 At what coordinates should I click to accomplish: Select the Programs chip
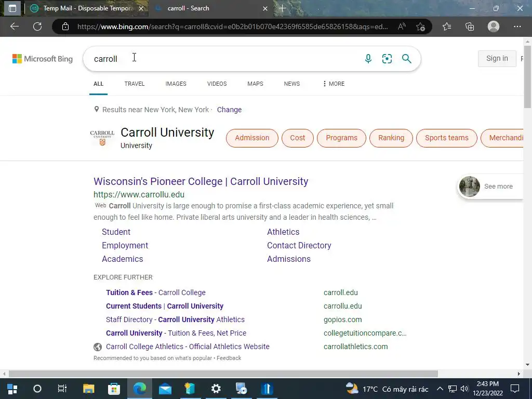[342, 138]
